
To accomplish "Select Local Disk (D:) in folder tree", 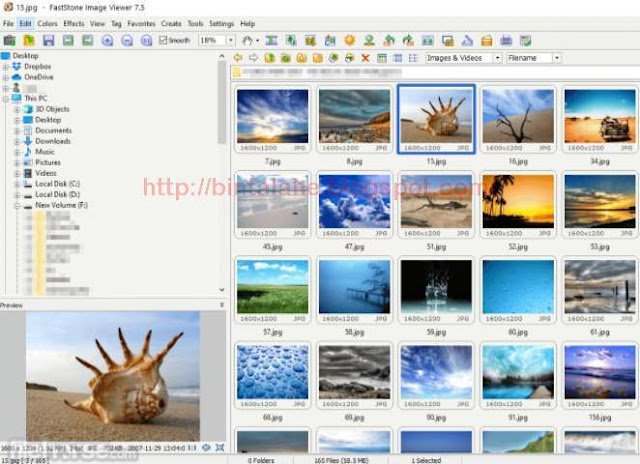I will tap(58, 194).
